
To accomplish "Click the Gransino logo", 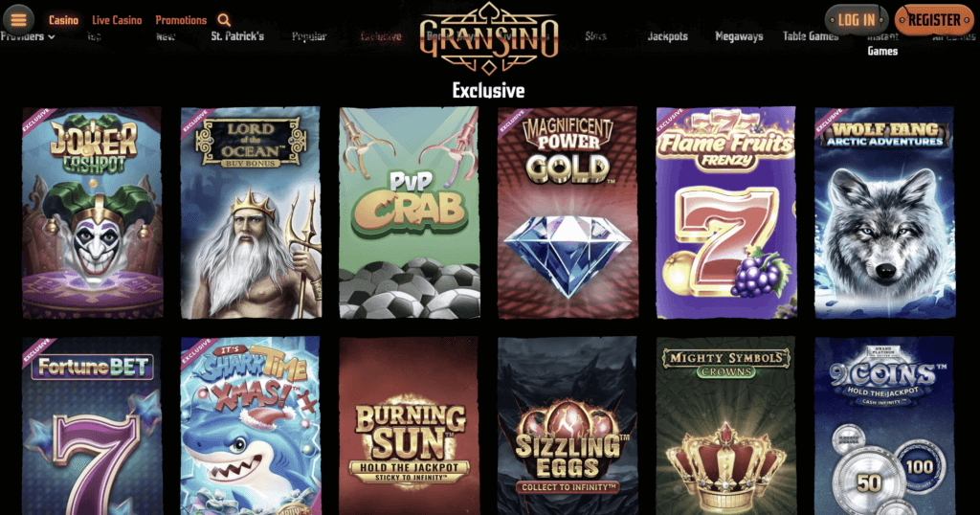I will coord(488,38).
